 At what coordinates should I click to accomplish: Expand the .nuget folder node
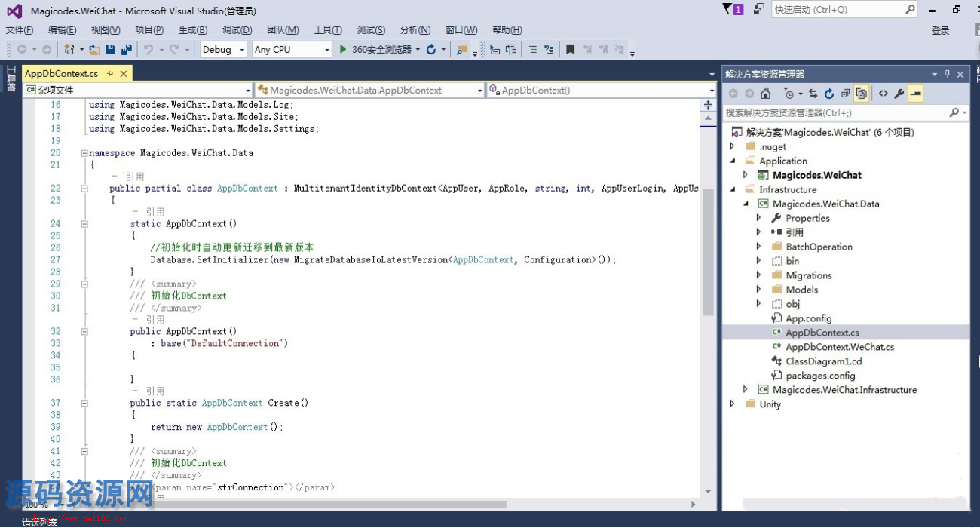pos(732,146)
